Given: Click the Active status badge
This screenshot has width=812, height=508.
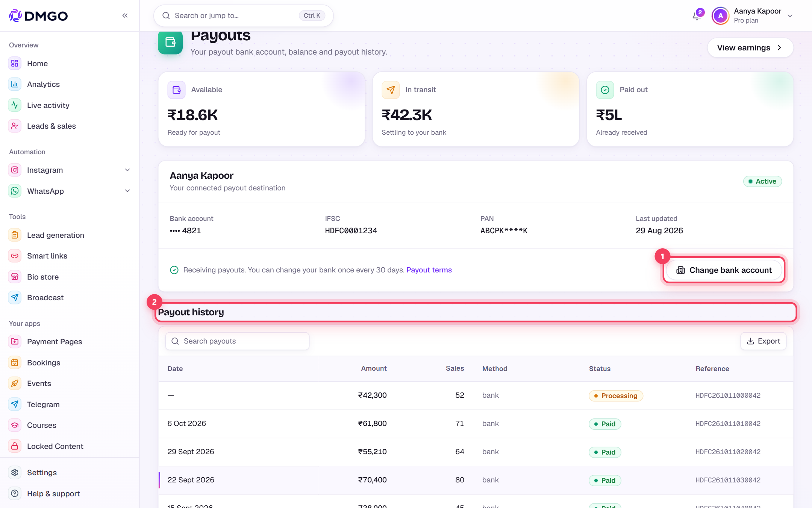Looking at the screenshot, I should tap(762, 181).
